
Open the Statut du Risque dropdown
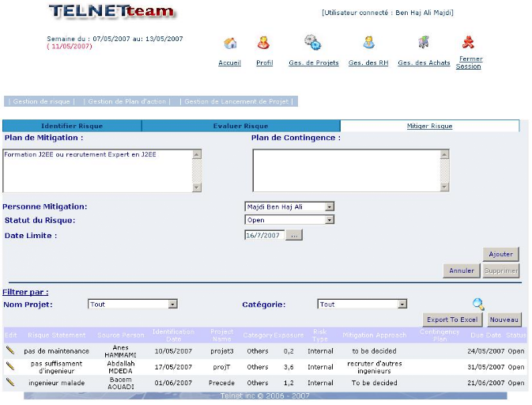(x=330, y=220)
